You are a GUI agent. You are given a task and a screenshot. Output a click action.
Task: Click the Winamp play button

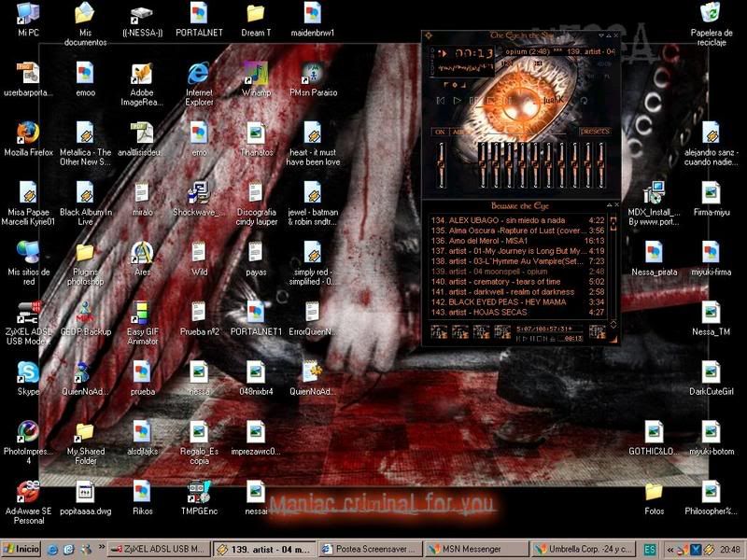pyautogui.click(x=457, y=101)
